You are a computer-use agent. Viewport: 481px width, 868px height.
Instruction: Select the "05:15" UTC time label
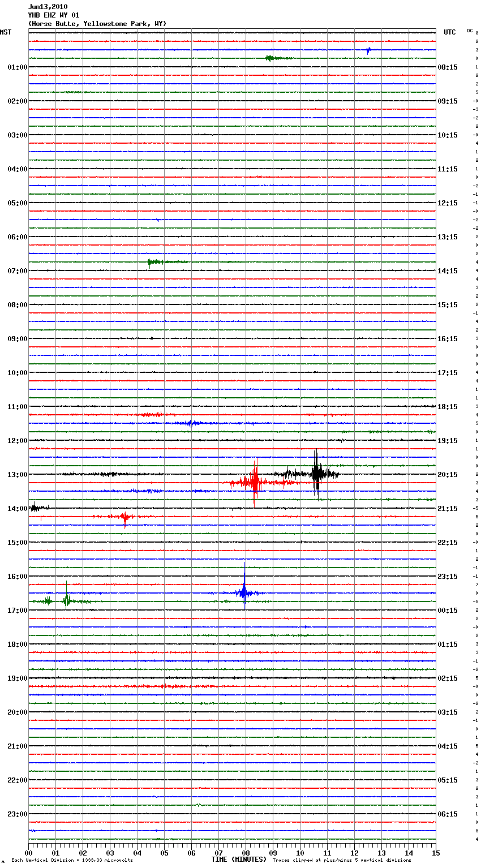448,780
